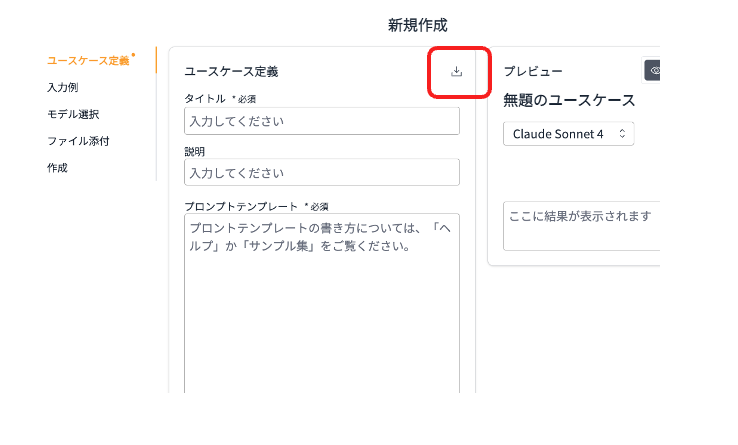Focus the タイトル input field
The image size is (738, 445).
coord(322,121)
